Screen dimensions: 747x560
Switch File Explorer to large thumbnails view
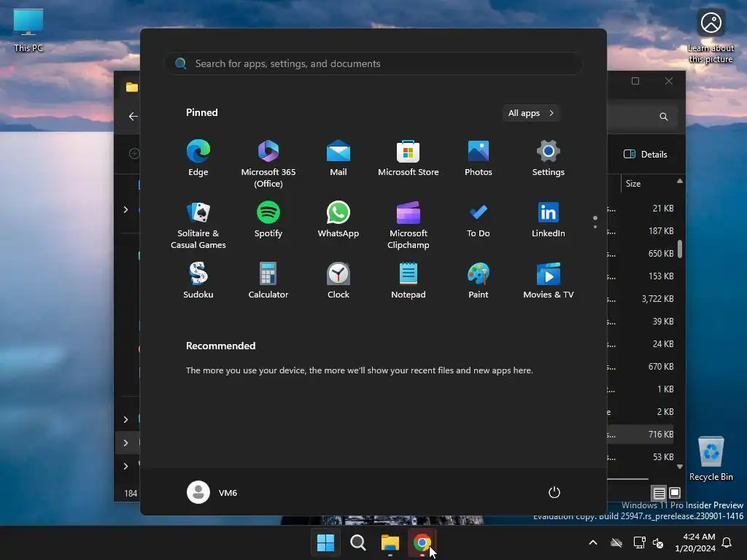(675, 492)
